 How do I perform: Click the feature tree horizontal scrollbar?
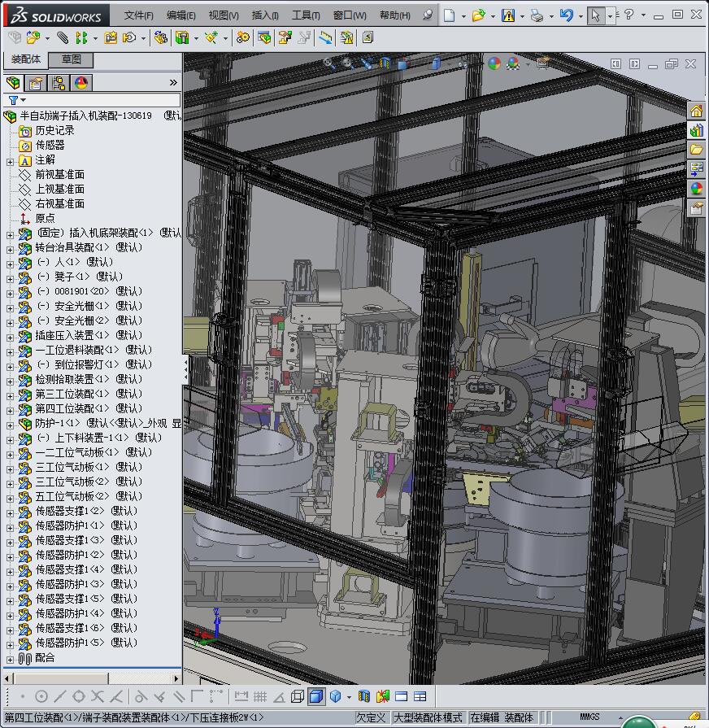pos(62,678)
